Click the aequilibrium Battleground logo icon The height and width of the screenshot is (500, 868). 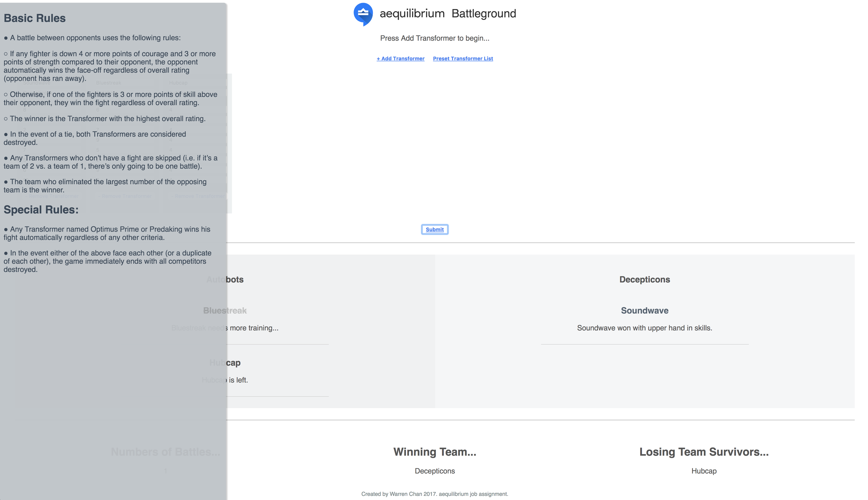point(364,14)
